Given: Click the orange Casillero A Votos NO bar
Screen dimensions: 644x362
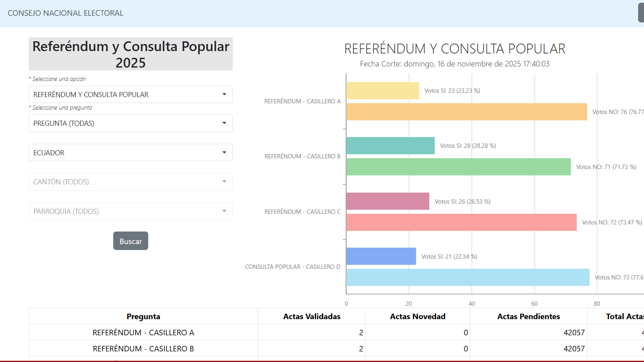Looking at the screenshot, I should pos(466,112).
